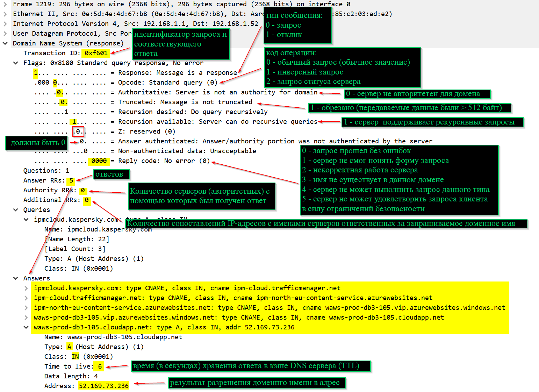539x392 pixels.
Task: Select query Type: A (Host Address) row
Action: coord(94,259)
